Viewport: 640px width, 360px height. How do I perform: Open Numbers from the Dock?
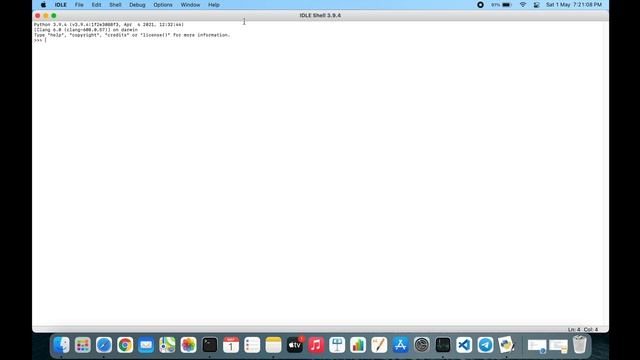(358, 345)
